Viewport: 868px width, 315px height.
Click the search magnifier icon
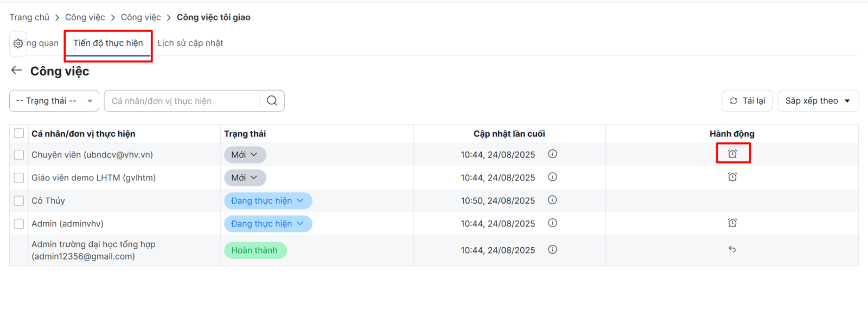click(272, 100)
